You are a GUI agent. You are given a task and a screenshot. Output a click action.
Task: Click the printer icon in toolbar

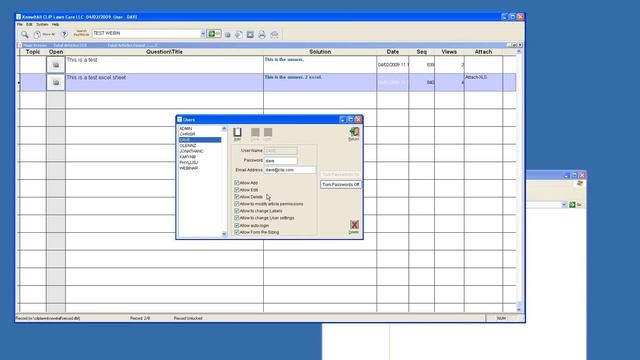click(262, 35)
